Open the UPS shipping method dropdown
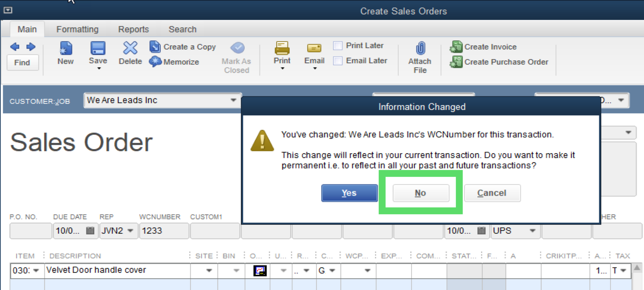The image size is (644, 290). coord(532,231)
